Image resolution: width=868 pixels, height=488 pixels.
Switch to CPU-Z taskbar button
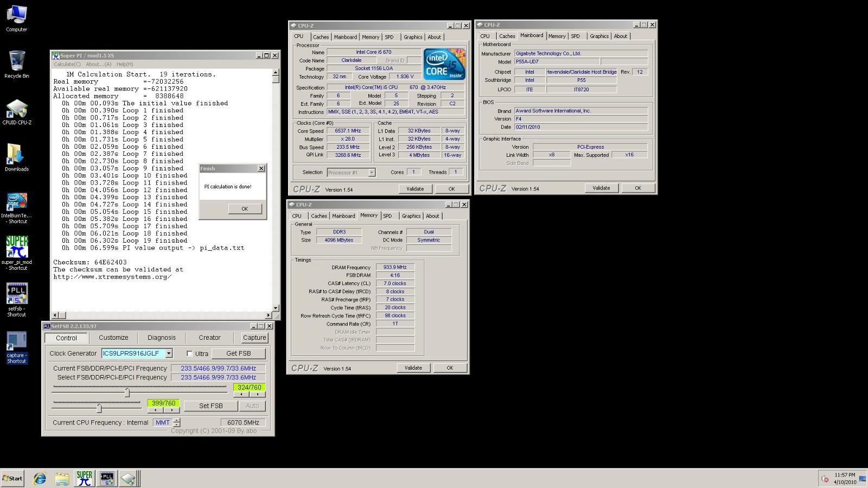coord(128,478)
